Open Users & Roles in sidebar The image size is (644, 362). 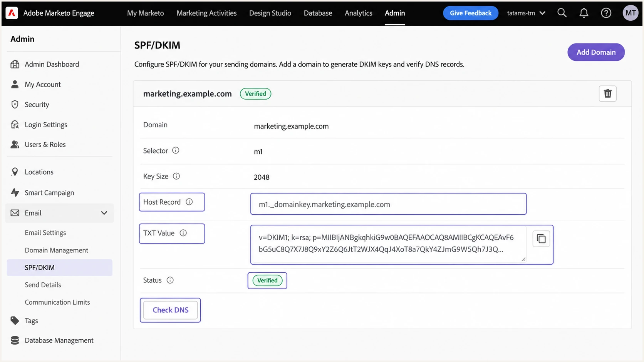pos(45,144)
